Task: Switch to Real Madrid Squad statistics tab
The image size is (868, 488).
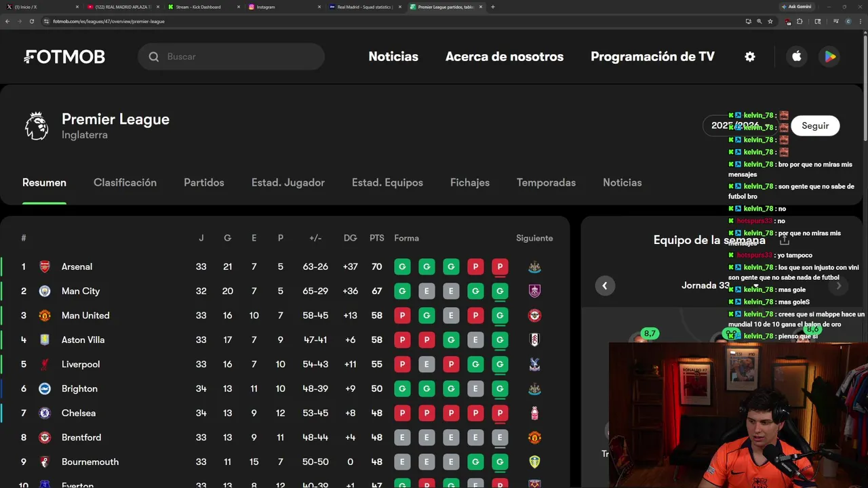Action: pyautogui.click(x=365, y=7)
